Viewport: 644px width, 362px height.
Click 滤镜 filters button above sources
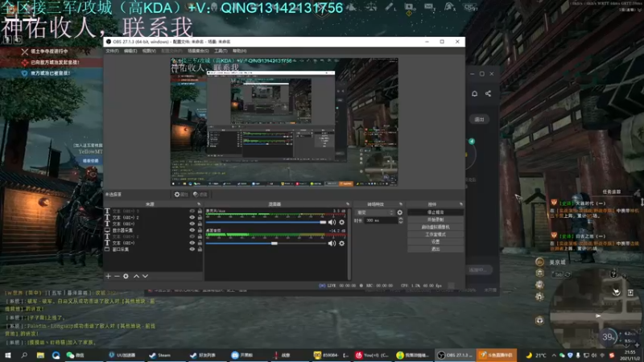200,195
